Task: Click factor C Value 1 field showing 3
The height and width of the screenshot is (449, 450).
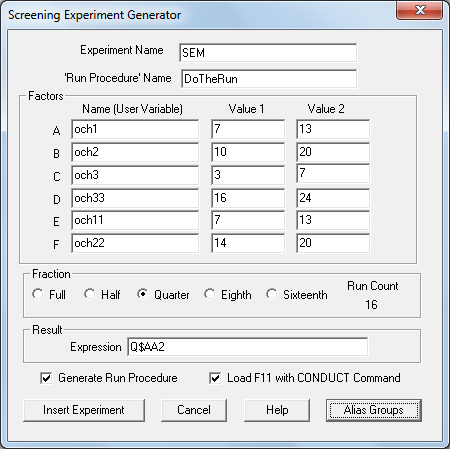Action: pos(248,175)
